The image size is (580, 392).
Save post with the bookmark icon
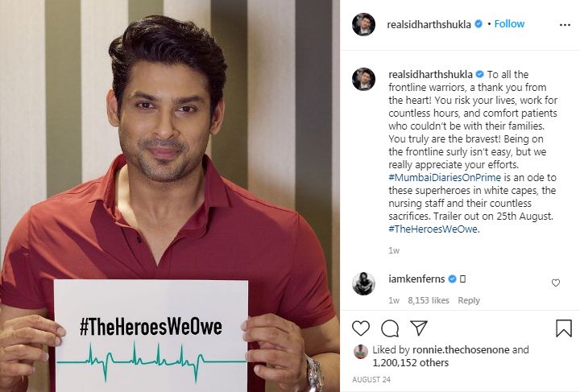click(564, 328)
